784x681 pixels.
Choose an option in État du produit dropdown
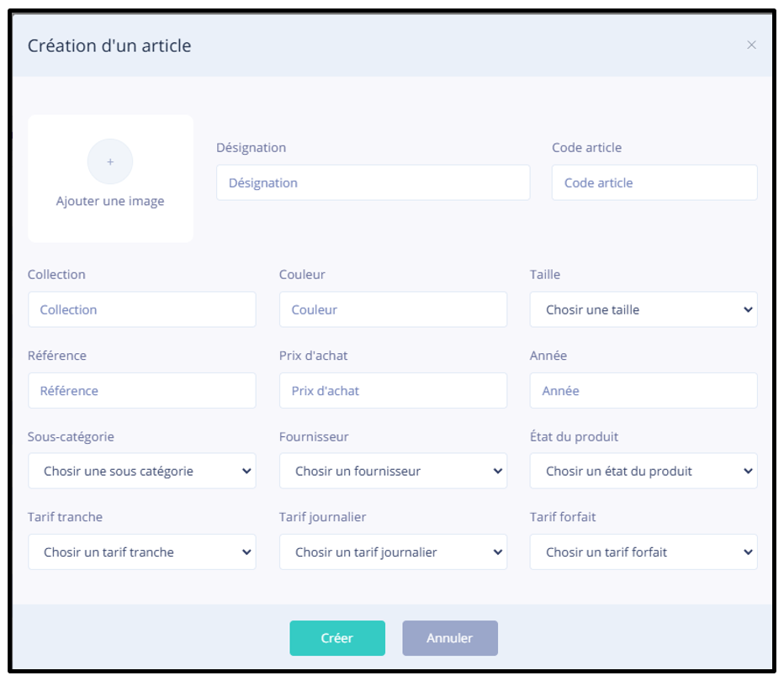pyautogui.click(x=644, y=472)
